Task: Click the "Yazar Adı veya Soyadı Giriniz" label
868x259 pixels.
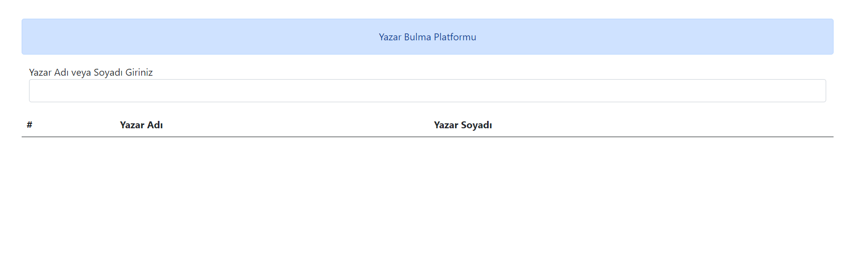Action: [x=91, y=73]
